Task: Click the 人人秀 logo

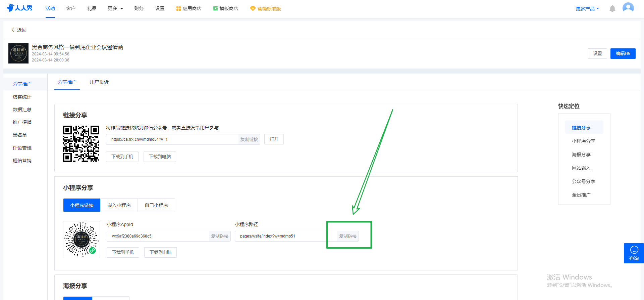Action: 19,8
